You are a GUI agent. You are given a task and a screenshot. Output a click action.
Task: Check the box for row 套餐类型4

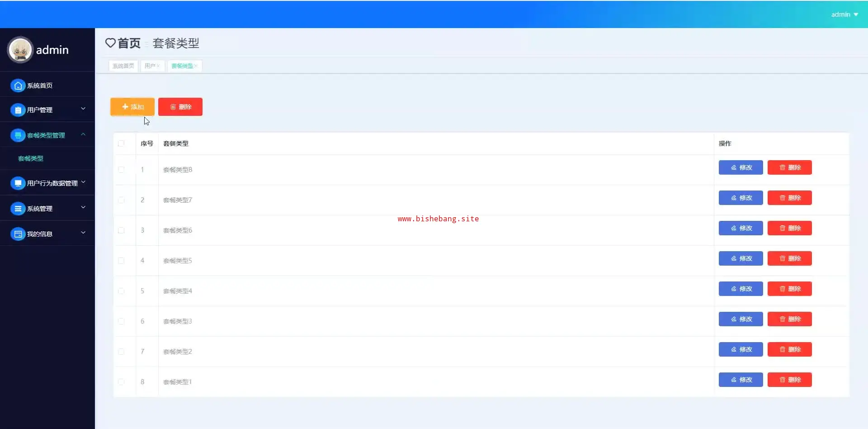click(121, 291)
